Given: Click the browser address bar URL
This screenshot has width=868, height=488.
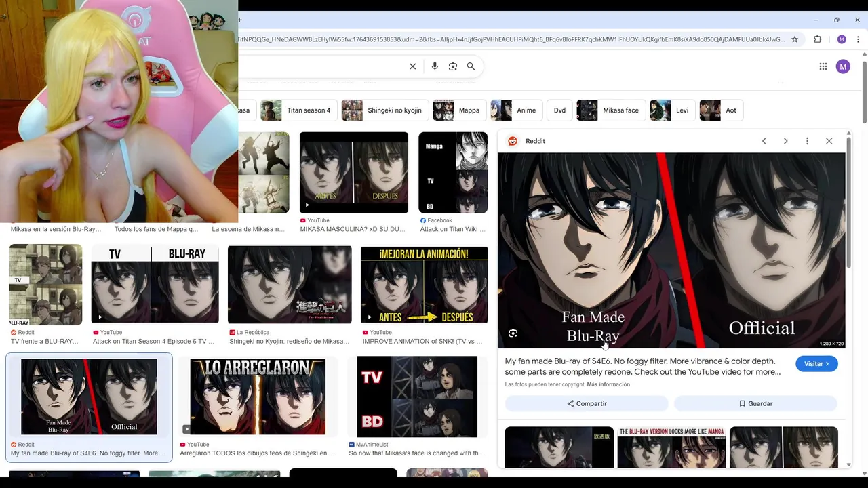Looking at the screenshot, I should [511, 39].
